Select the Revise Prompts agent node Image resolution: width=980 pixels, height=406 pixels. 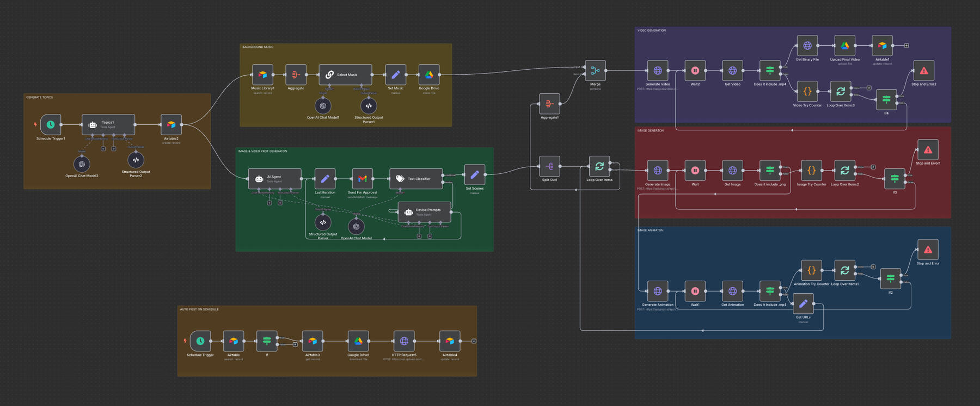tap(425, 211)
